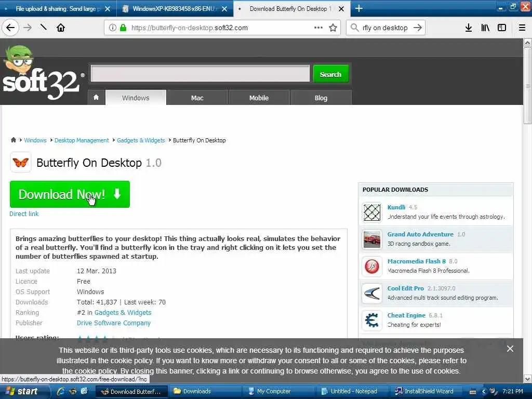
Task: Select the Windows category tab
Action: (x=136, y=98)
